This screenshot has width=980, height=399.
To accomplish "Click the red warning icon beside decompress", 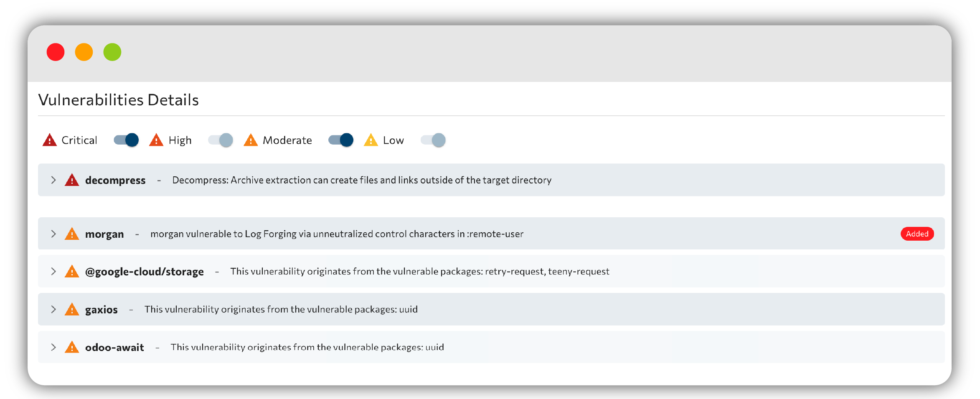I will [72, 180].
